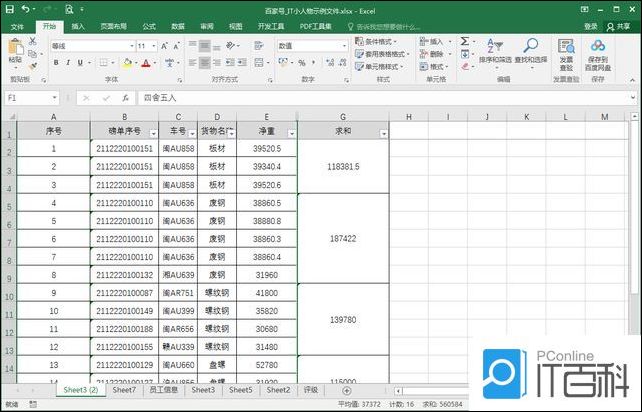The image size is (642, 412).
Task: Open the number format dropdown 数值
Action: point(344,46)
